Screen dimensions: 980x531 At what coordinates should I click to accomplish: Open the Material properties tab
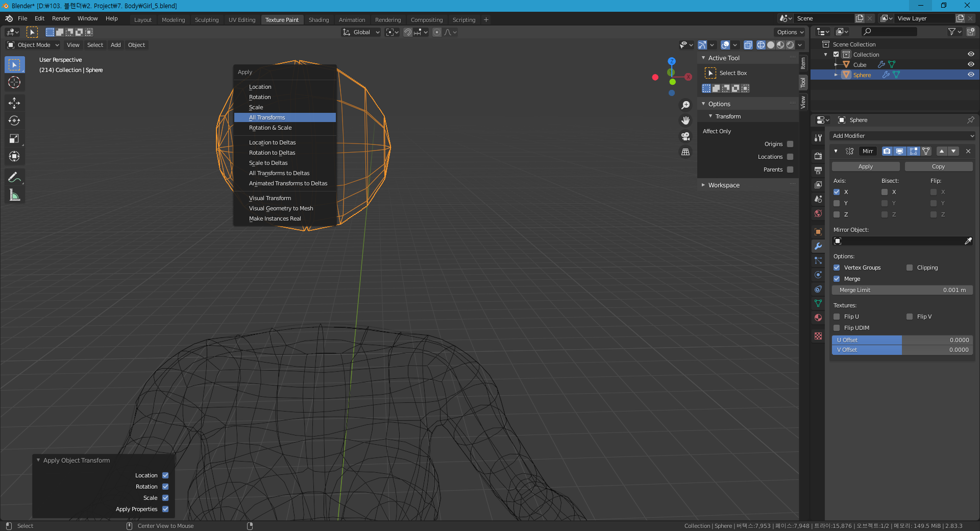(818, 318)
